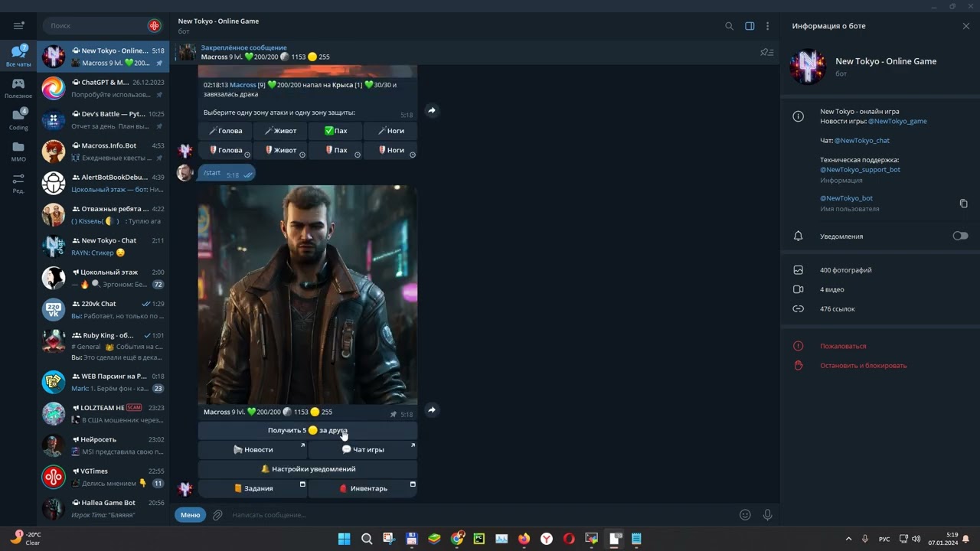Screen dimensions: 980x551
Task: Select Голова attack zone with sword
Action: coord(225,131)
